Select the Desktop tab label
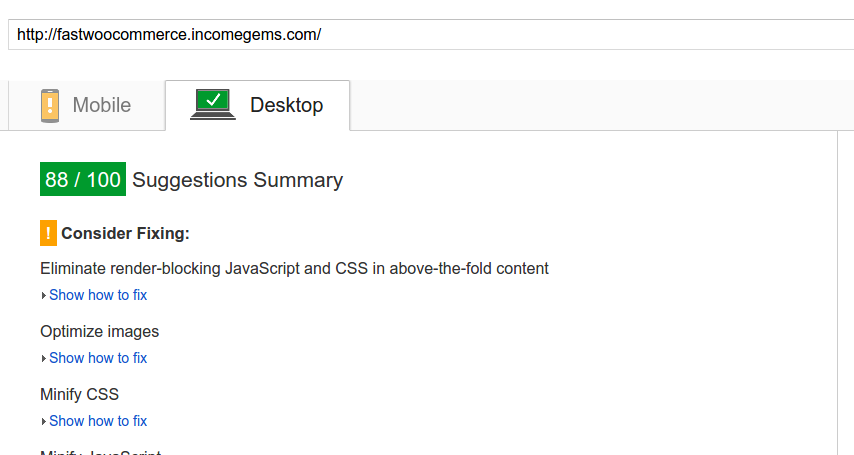Viewport: 854px width, 455px height. (x=286, y=105)
